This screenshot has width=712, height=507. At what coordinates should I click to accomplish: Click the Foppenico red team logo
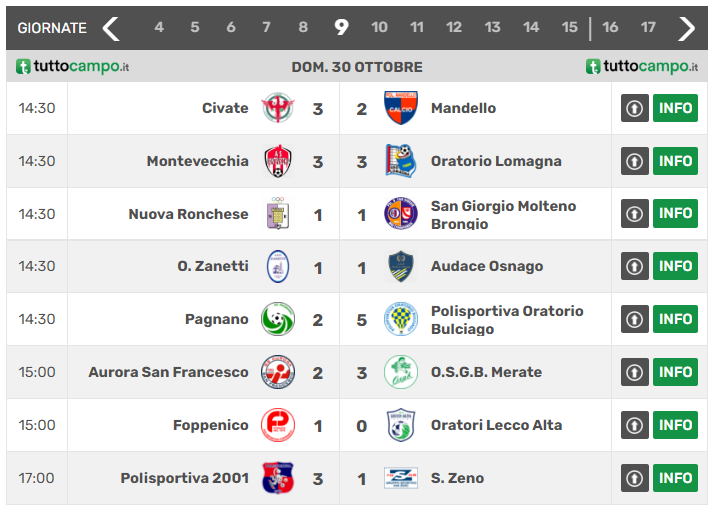pyautogui.click(x=277, y=425)
